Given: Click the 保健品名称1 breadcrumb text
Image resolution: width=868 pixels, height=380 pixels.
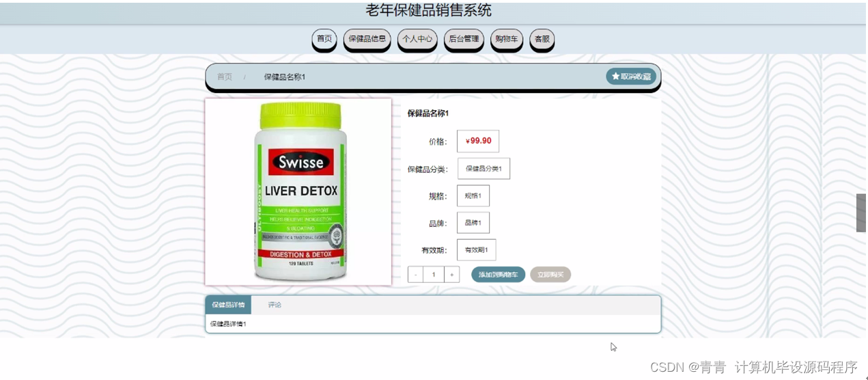Looking at the screenshot, I should tap(285, 77).
